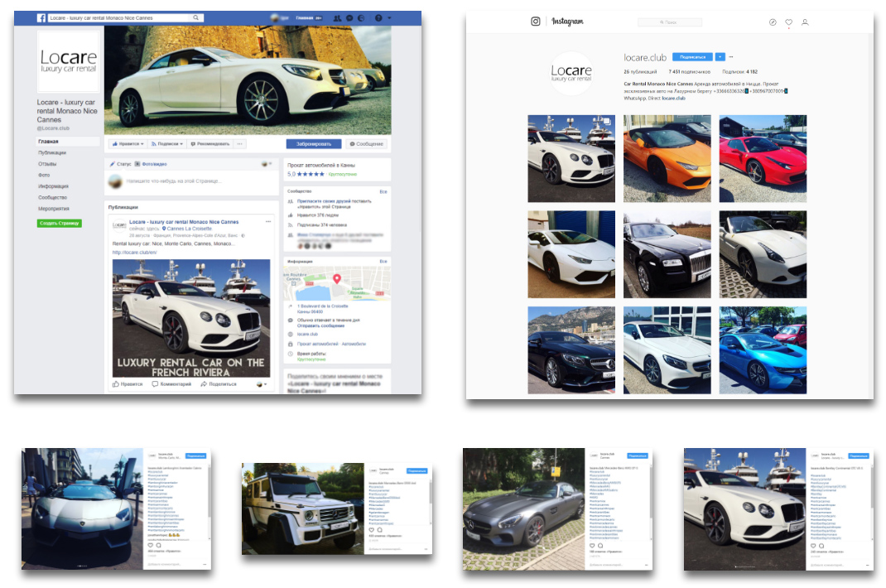This screenshot has width=886, height=588.
Task: Open Facebook Messenger icon in top bar
Action: [349, 18]
